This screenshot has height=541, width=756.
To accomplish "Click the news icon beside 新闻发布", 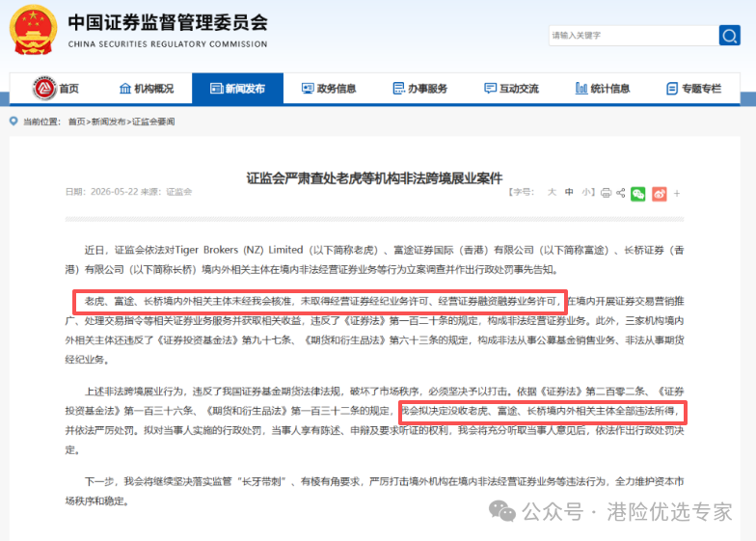I will click(x=216, y=89).
